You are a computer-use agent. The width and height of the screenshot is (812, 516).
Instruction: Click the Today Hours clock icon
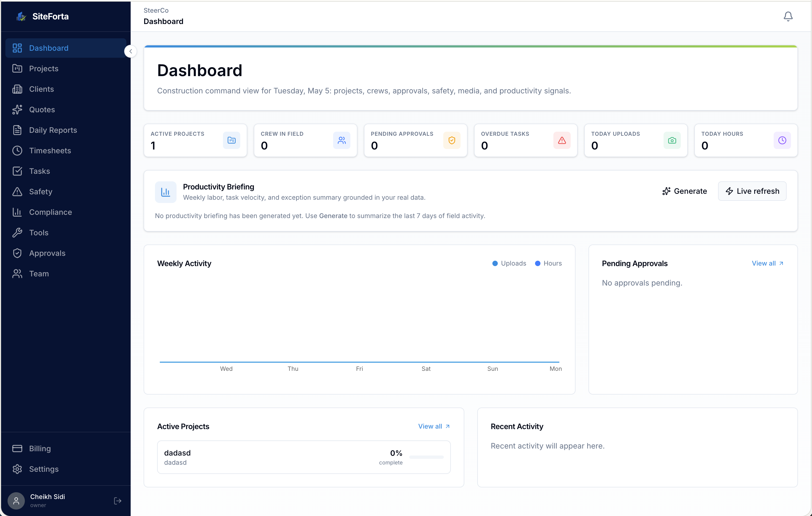pyautogui.click(x=782, y=140)
